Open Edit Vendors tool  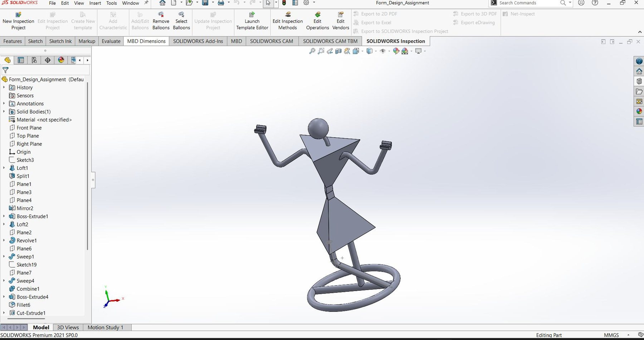(341, 21)
